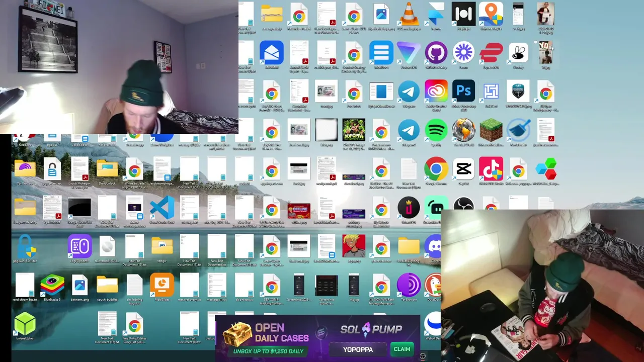This screenshot has height=362, width=644.
Task: Open the Where to trade crypto PERP Chrome shortcut
Action: point(134,169)
